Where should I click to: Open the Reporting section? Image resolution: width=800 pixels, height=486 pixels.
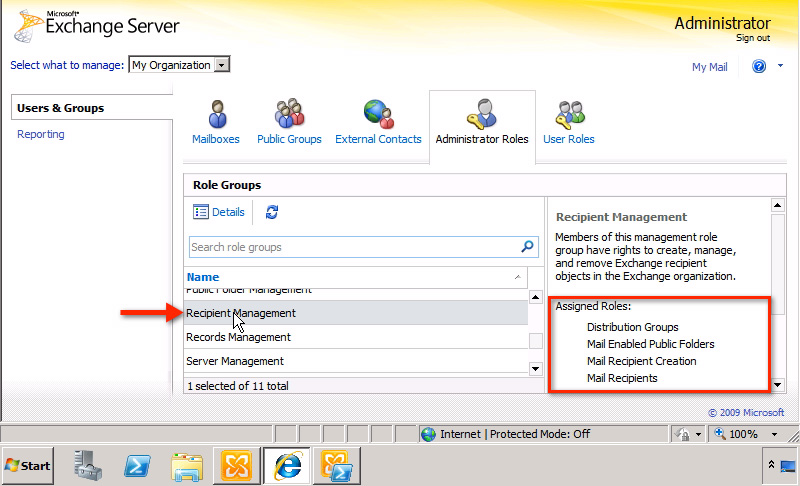pyautogui.click(x=41, y=134)
